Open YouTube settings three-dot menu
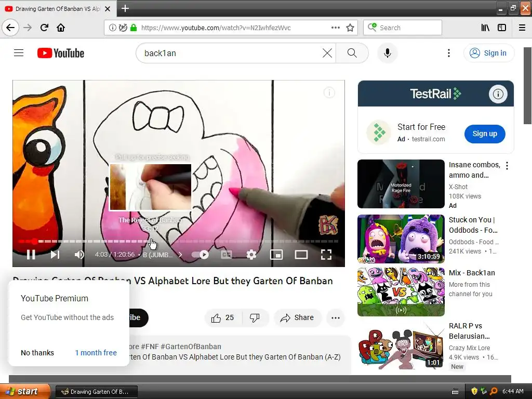The height and width of the screenshot is (399, 532). tap(448, 53)
